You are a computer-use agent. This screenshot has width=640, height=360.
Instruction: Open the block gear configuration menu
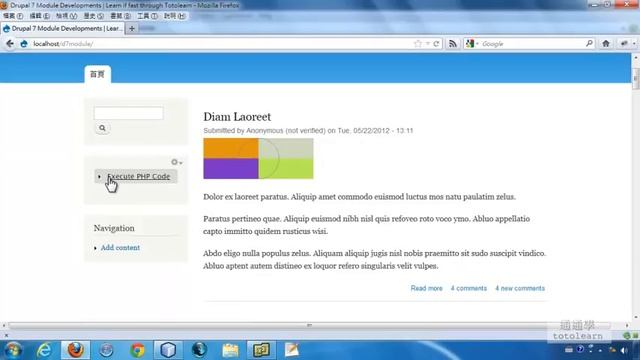(x=176, y=162)
